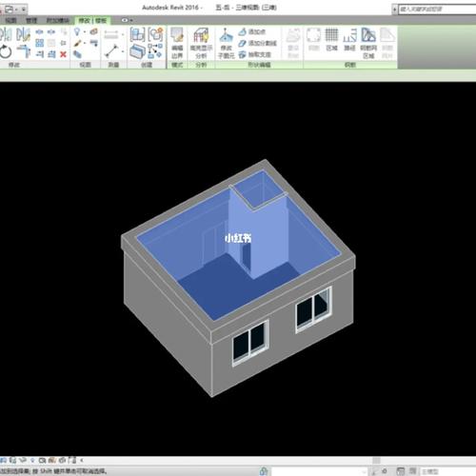Select the Area reinforcement grid (区域) tool
476x476 pixels.
331,39
